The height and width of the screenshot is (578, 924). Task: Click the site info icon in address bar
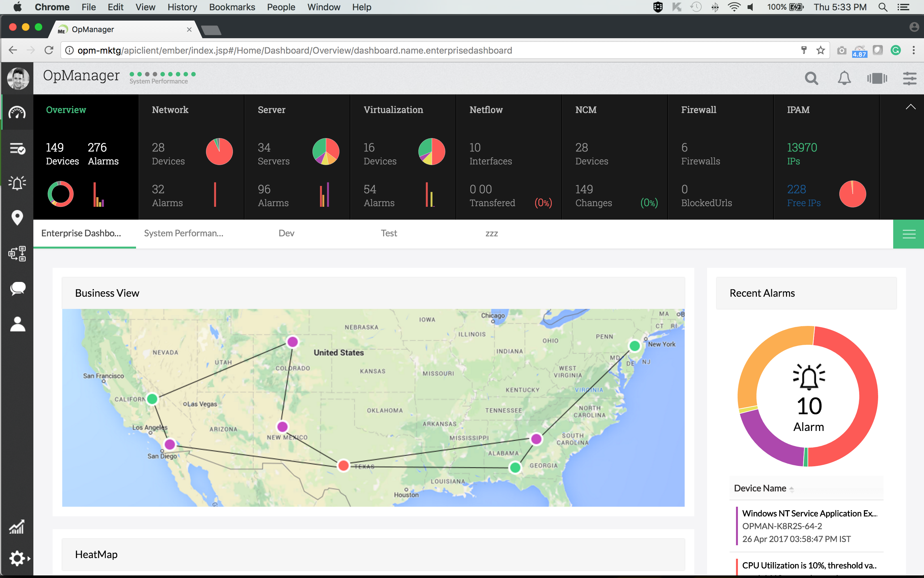[x=69, y=50]
